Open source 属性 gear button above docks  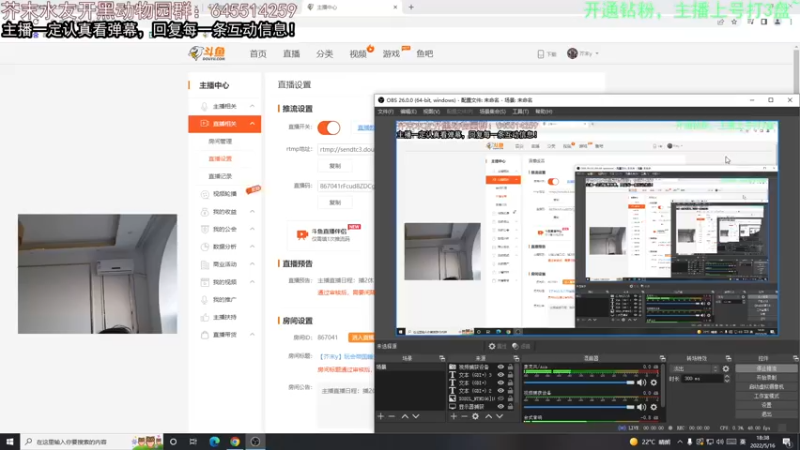coord(497,346)
